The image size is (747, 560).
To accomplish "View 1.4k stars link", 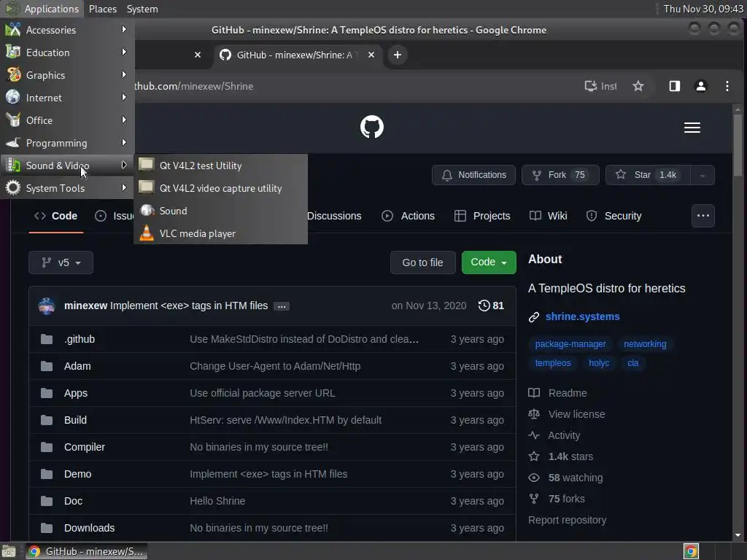I will tap(561, 456).
